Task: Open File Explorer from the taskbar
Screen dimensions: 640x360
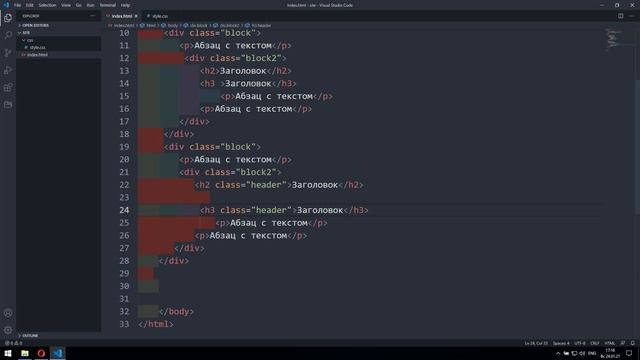Action: pyautogui.click(x=25, y=353)
